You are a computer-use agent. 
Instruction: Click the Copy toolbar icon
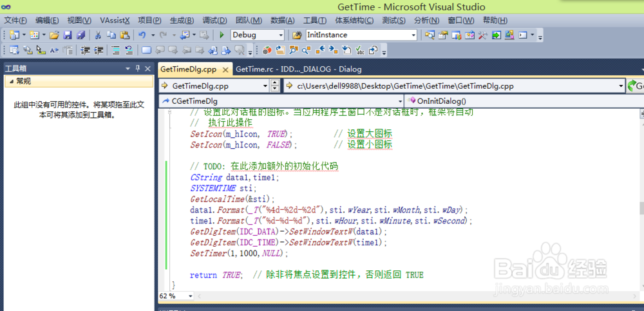pos(111,35)
